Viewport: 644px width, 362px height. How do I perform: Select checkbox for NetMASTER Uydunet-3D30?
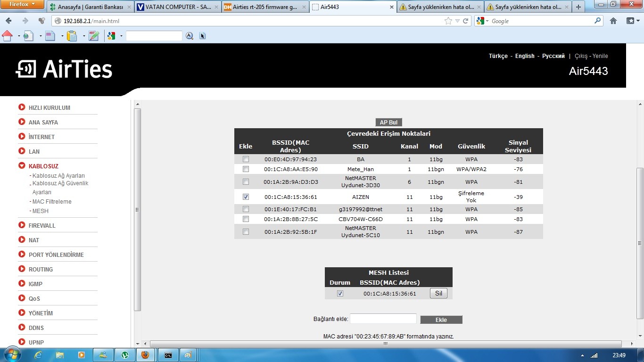246,181
